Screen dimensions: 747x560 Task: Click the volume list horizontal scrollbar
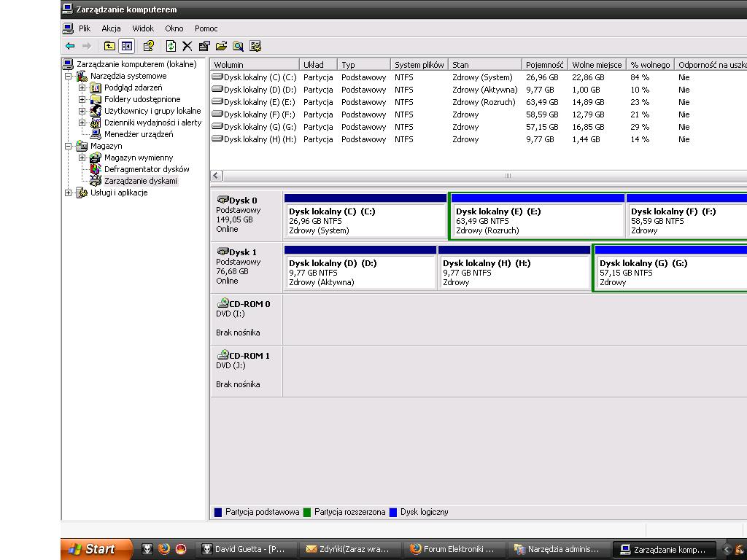point(508,176)
